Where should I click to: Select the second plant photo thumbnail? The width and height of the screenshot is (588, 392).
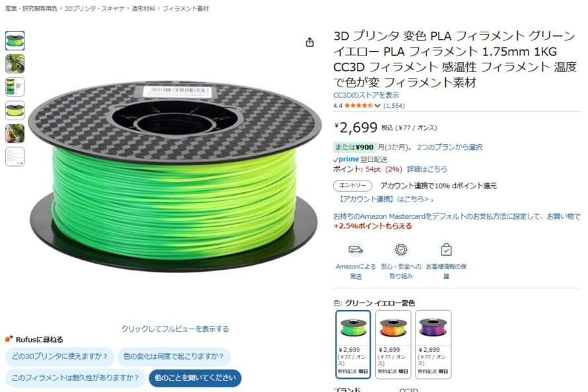click(15, 134)
